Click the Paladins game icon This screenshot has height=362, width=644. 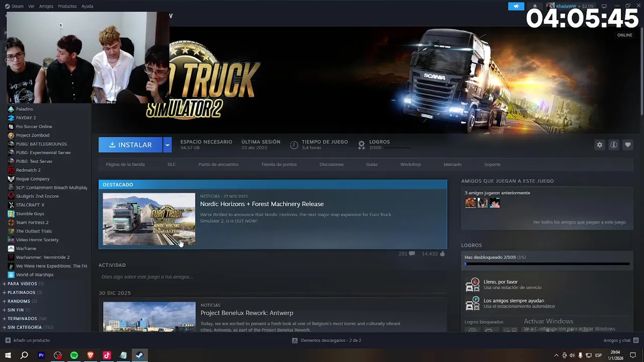coord(11,109)
